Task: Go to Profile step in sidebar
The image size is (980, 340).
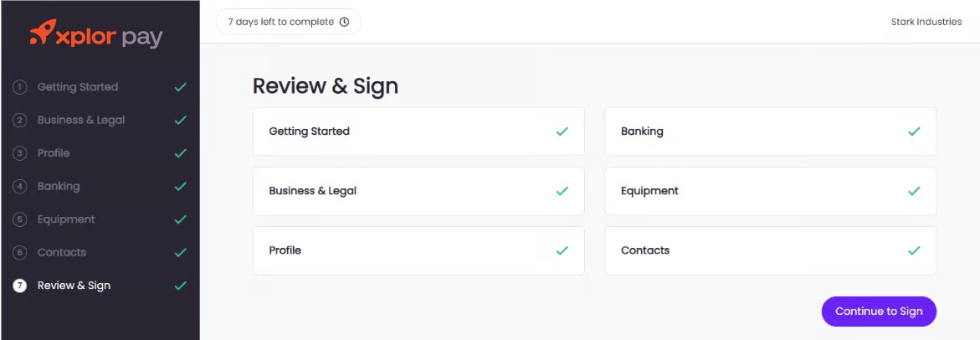Action: click(54, 153)
